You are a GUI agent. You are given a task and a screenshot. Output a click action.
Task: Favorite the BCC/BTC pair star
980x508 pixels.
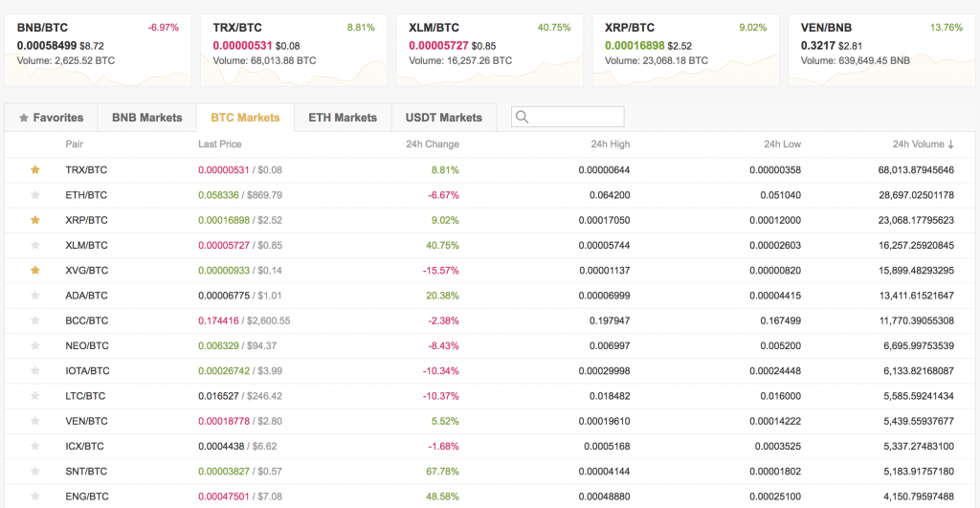(x=35, y=320)
